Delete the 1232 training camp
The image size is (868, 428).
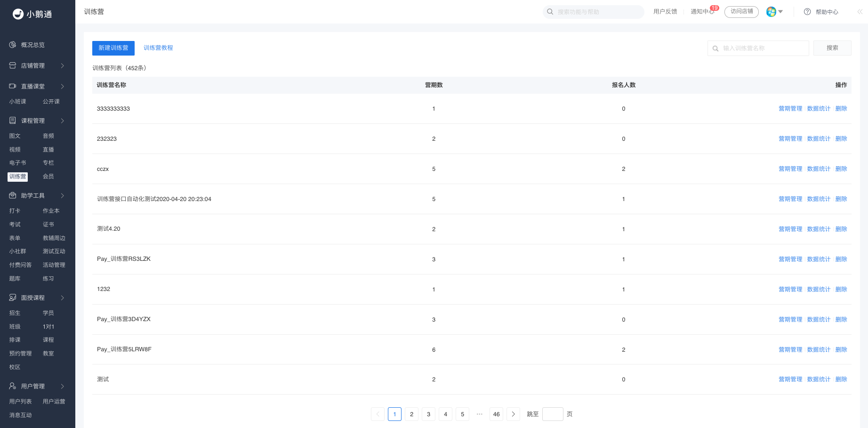tap(841, 290)
